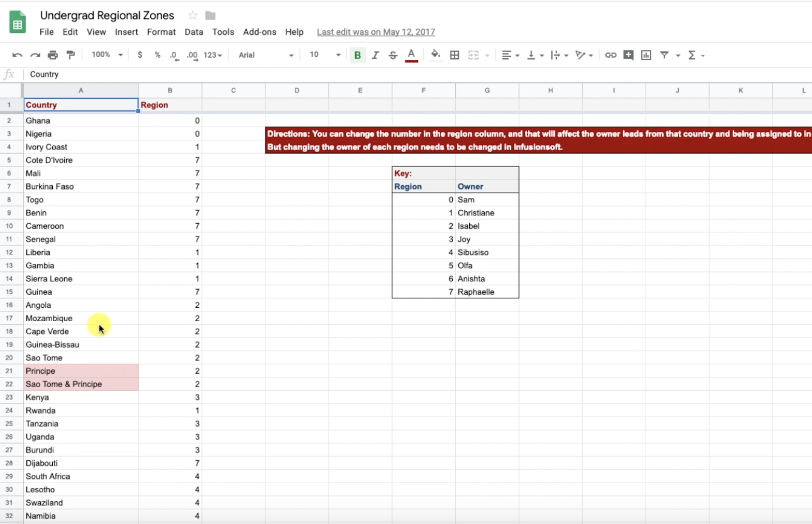Select the Region header cell in column B

click(x=170, y=105)
